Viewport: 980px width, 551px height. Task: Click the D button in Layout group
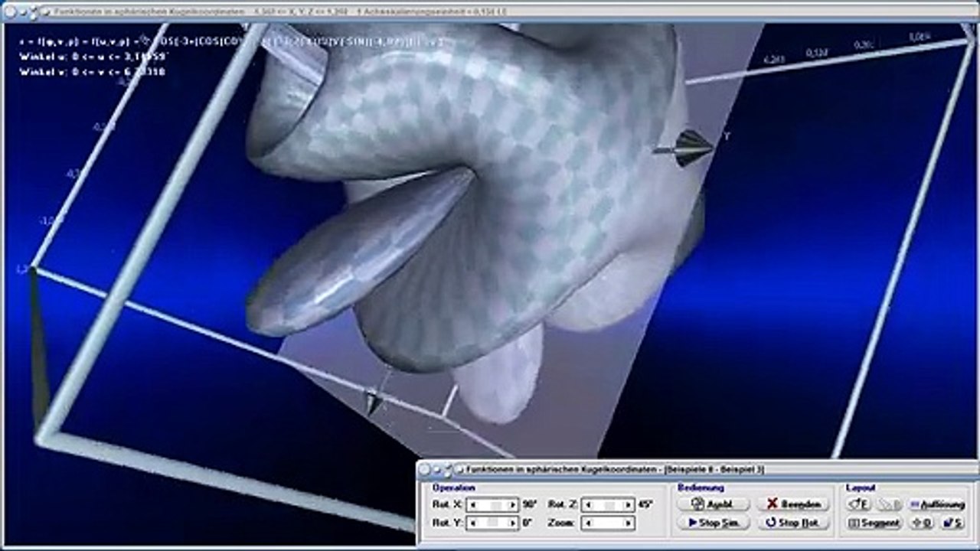tap(921, 523)
